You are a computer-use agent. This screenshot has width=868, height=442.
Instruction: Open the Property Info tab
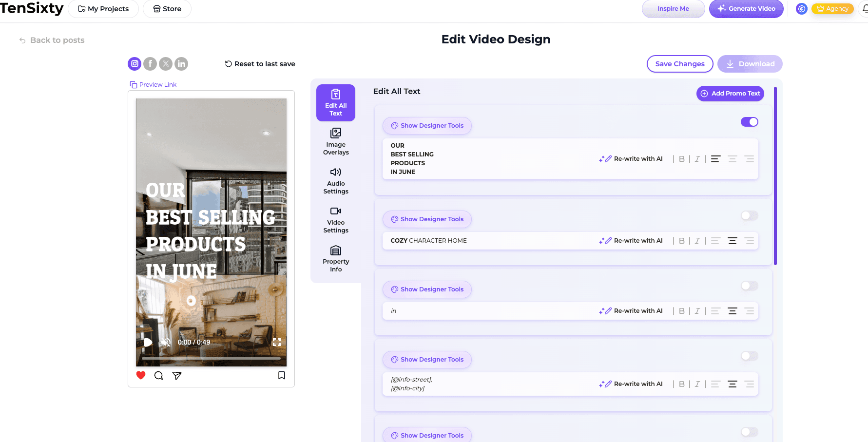336,259
